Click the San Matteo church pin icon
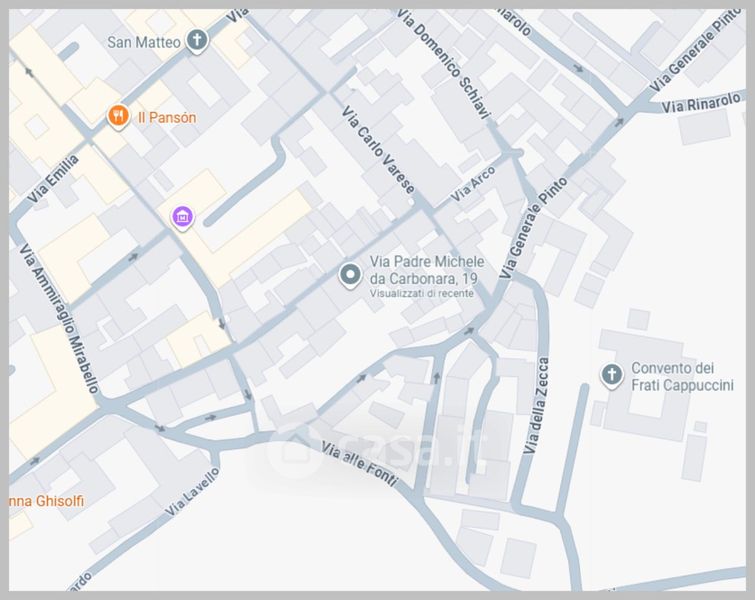This screenshot has width=755, height=600. (196, 40)
